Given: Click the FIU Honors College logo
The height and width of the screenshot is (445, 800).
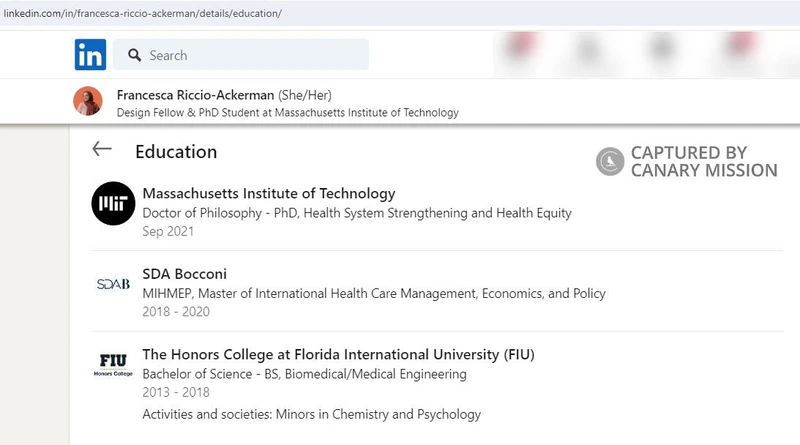Looking at the screenshot, I should (x=113, y=364).
